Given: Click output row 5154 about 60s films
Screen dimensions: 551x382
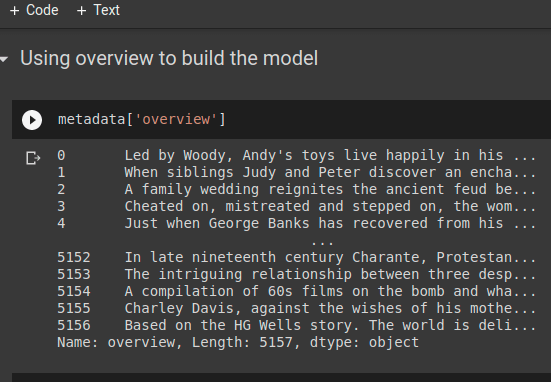Looking at the screenshot, I should pos(296,291).
